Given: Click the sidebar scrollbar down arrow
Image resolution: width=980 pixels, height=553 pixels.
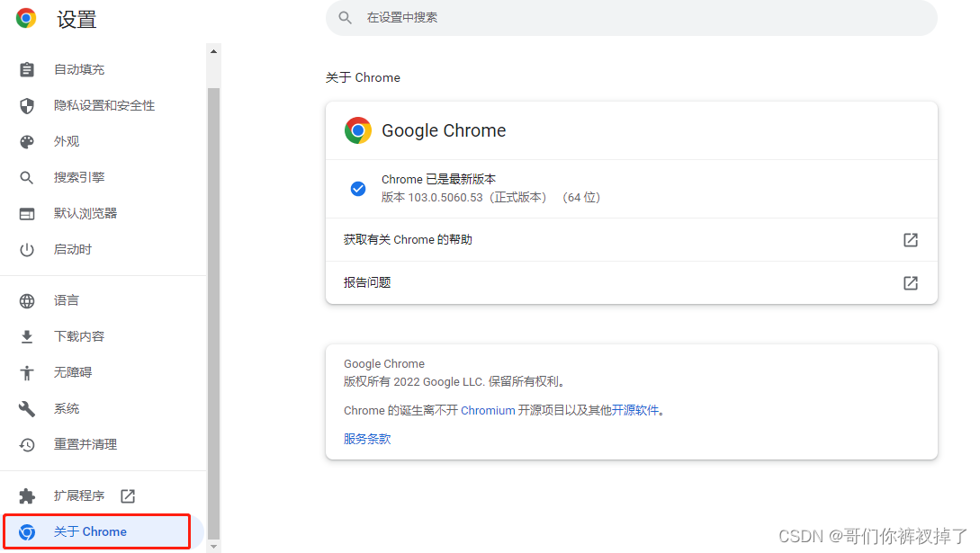Looking at the screenshot, I should point(214,547).
